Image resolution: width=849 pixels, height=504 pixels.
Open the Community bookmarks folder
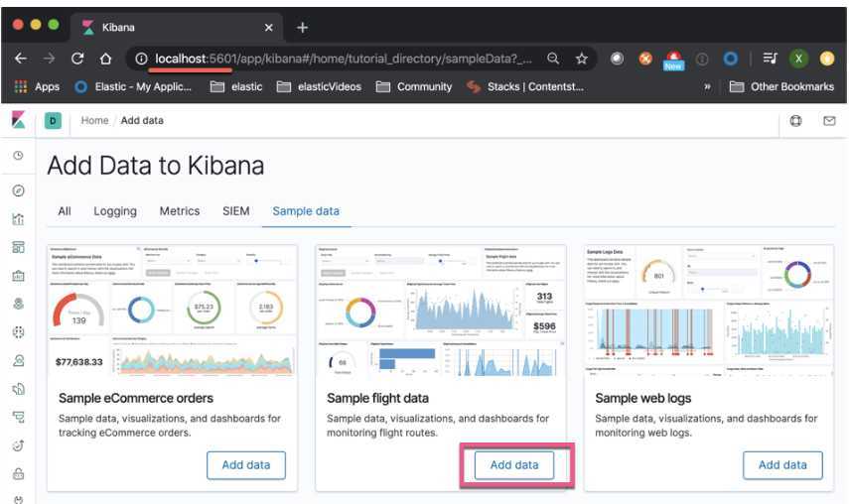(x=414, y=86)
